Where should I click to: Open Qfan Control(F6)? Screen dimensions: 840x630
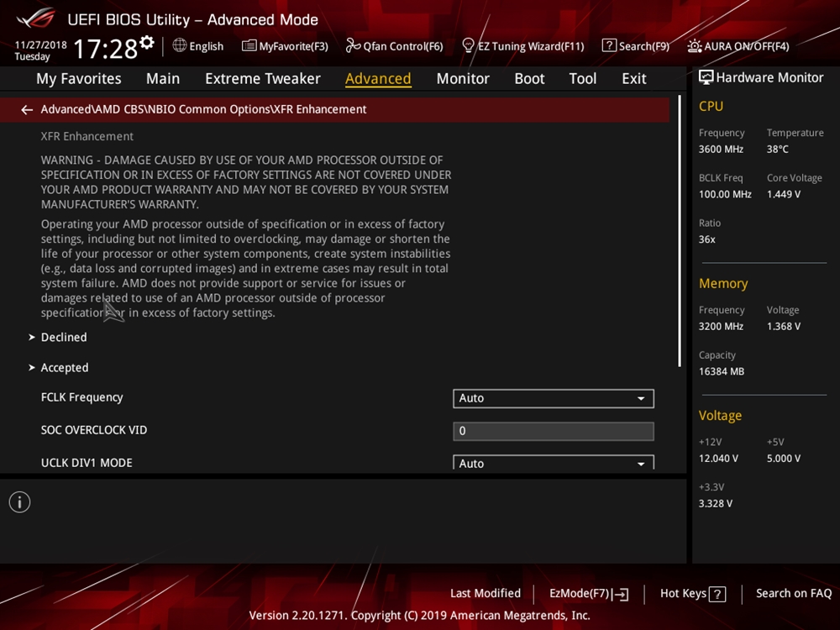(394, 46)
